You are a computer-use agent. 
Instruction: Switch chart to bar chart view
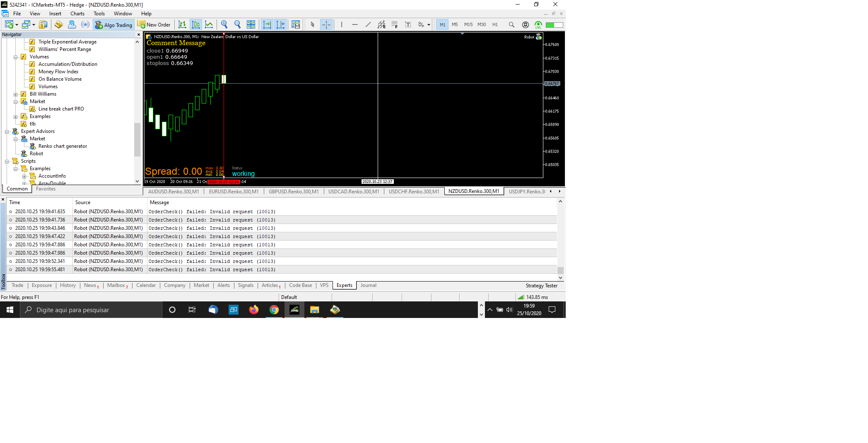point(182,25)
